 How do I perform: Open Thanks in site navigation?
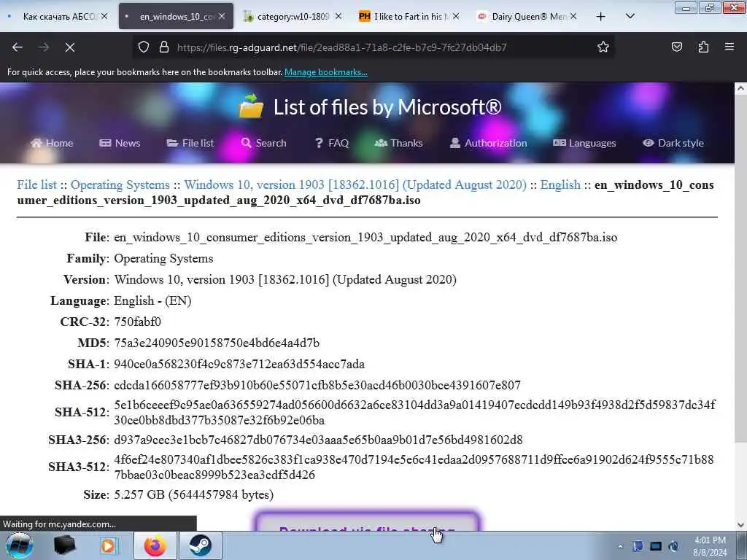click(x=399, y=143)
